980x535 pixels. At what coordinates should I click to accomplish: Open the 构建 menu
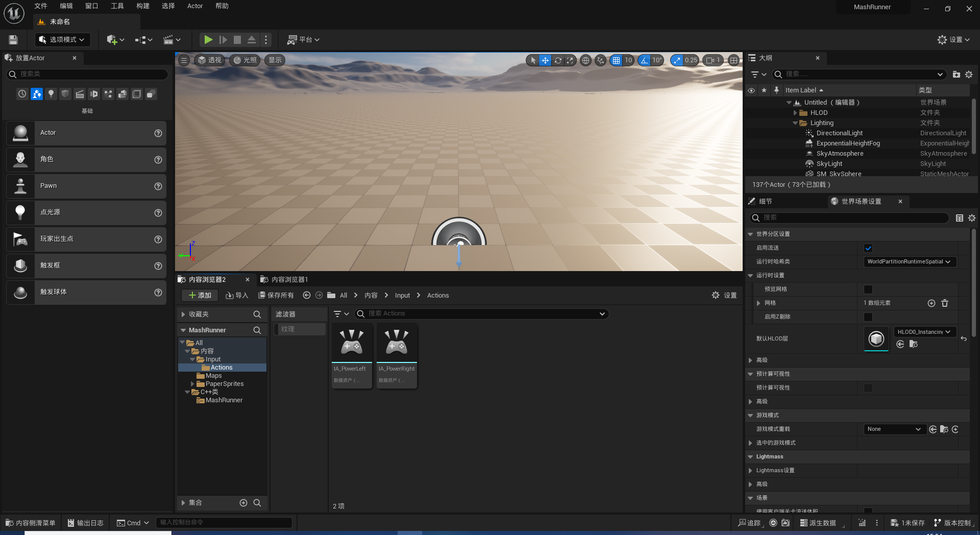tap(143, 6)
